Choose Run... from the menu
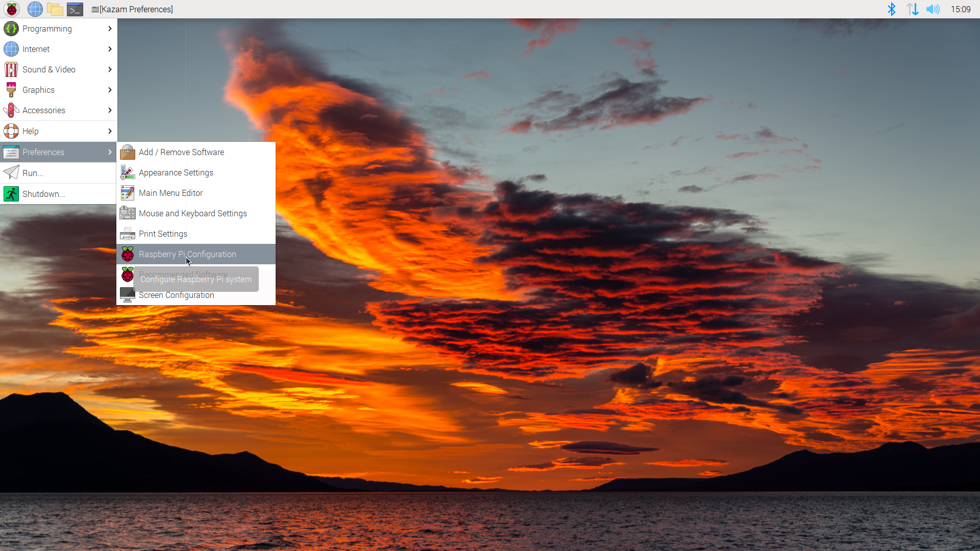 tap(58, 173)
